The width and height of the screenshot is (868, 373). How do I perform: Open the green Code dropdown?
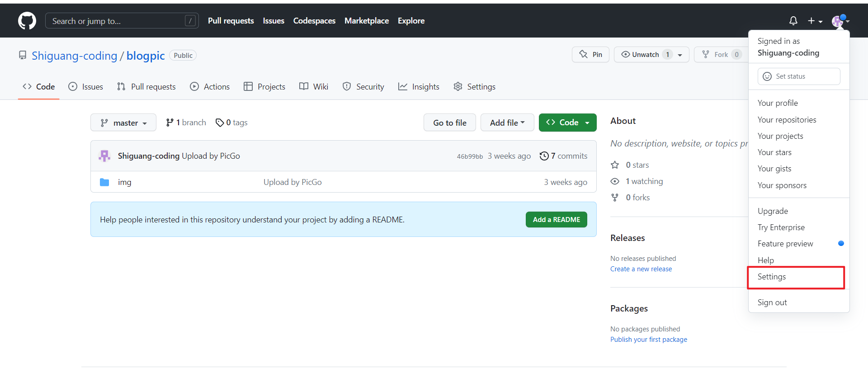568,123
